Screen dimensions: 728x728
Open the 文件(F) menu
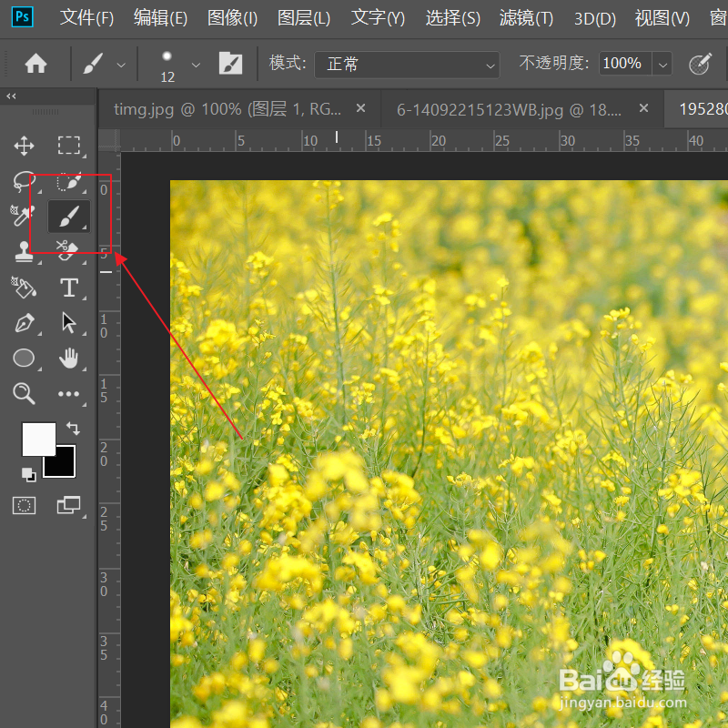86,18
